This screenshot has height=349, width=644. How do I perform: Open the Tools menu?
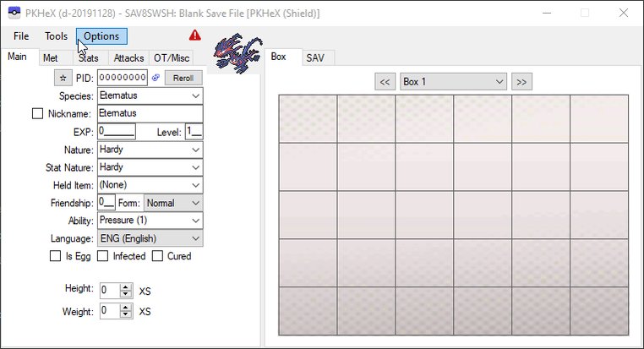pos(57,36)
